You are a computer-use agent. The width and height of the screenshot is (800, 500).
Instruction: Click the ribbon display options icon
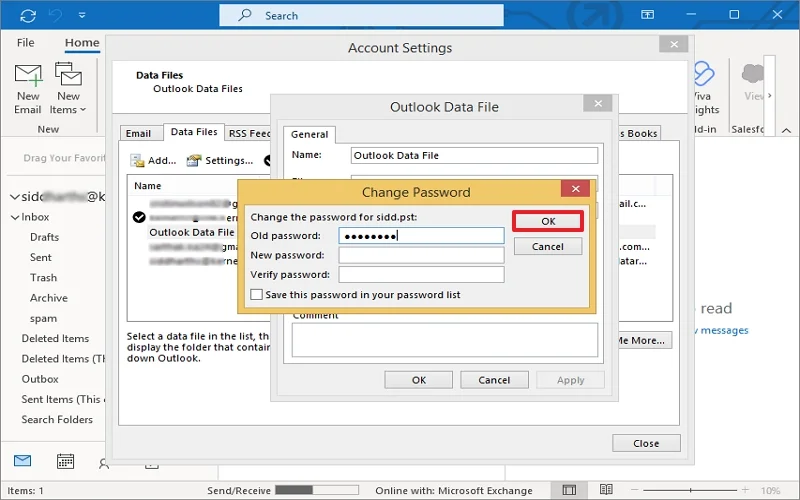click(647, 15)
